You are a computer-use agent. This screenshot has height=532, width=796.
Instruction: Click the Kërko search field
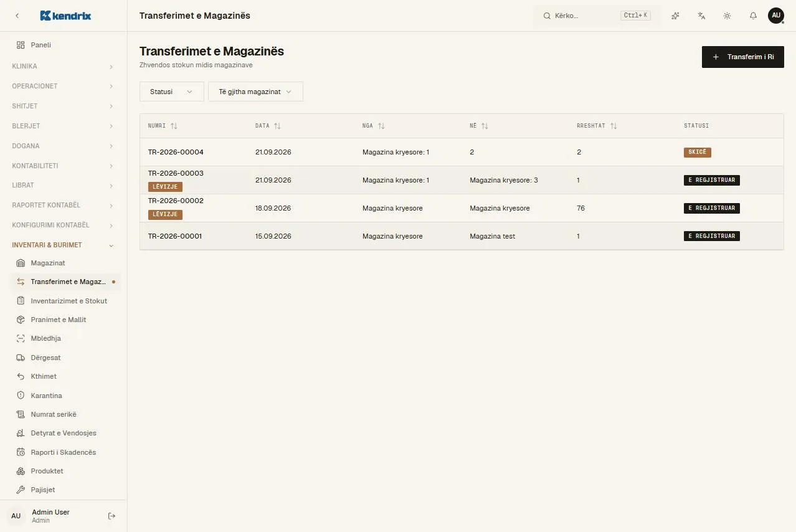tap(597, 16)
